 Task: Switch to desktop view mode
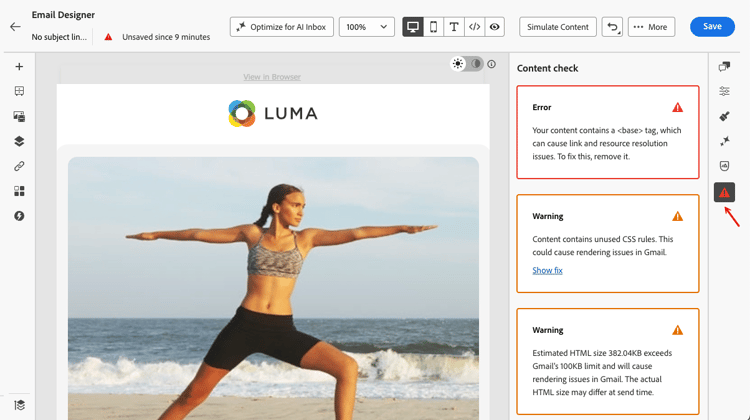click(413, 27)
